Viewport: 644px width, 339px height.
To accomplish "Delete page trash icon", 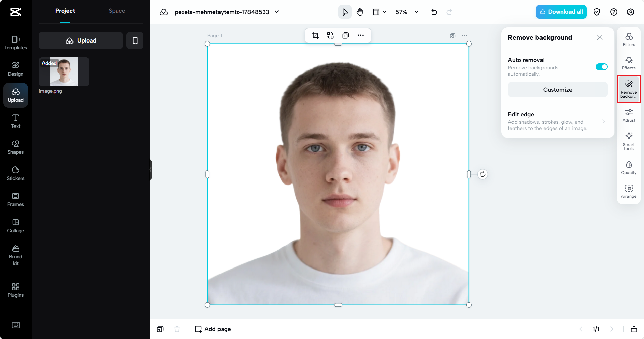I will 177,329.
